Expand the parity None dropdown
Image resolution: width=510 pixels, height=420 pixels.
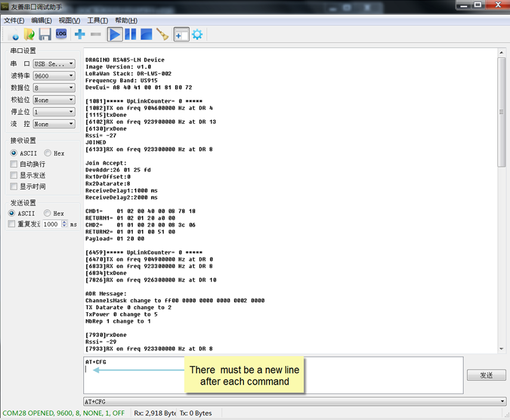pos(54,100)
